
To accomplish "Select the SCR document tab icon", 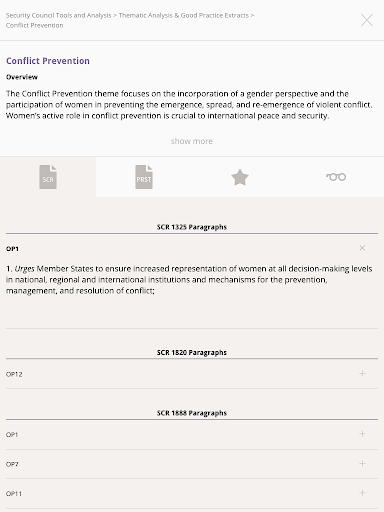I will click(48, 177).
